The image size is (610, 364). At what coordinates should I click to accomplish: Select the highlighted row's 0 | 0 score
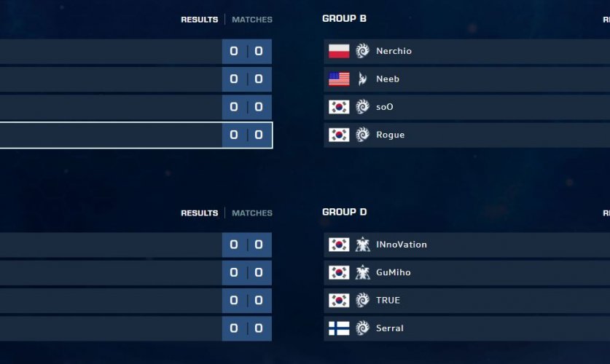point(246,135)
